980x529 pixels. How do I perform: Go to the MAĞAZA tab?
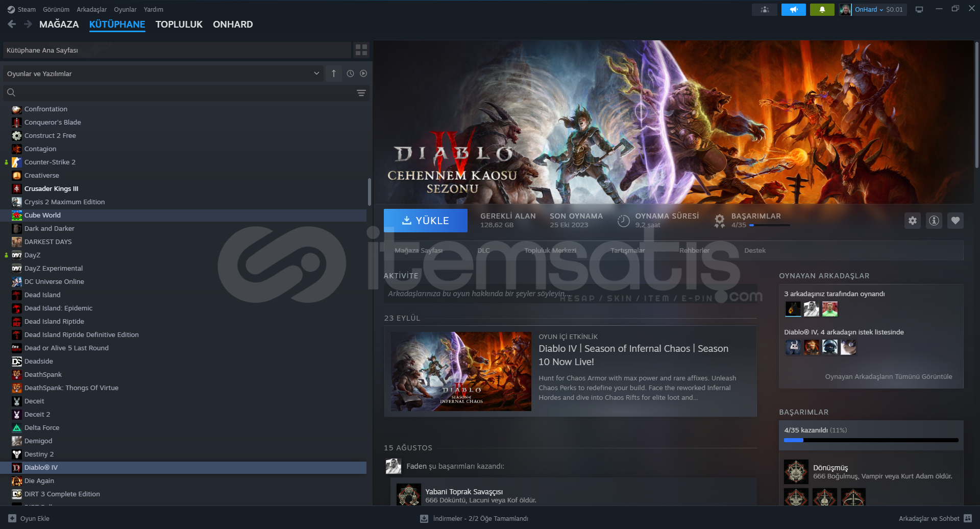[x=59, y=25]
